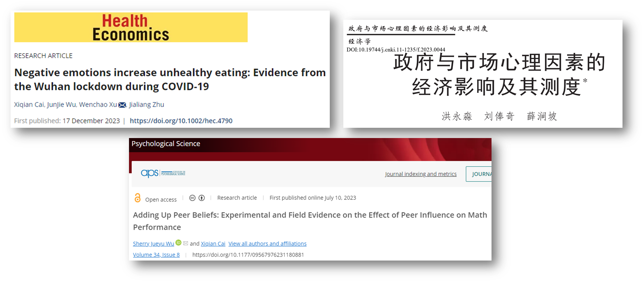Click the partially visible JOURNAL button
This screenshot has height=282, width=644.
(479, 174)
